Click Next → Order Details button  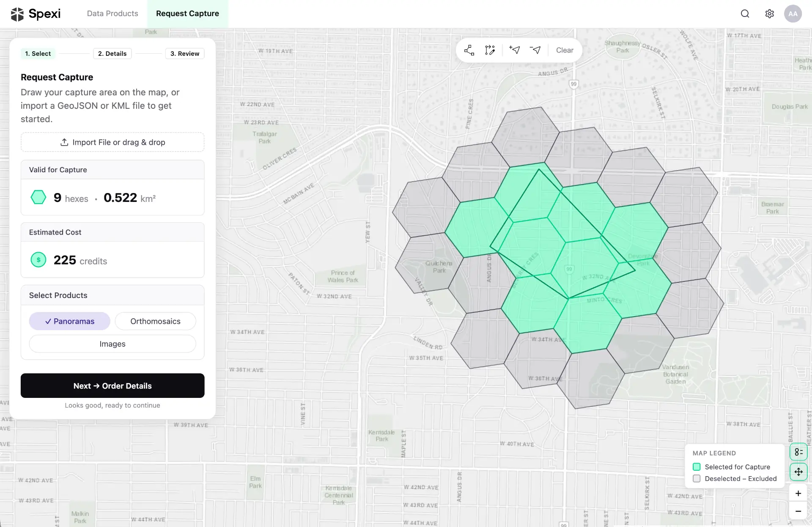112,386
